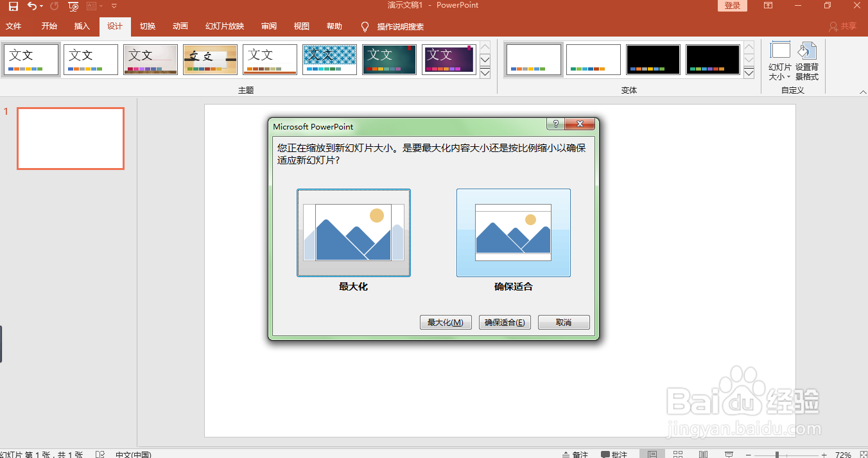
Task: Click the Redo icon in title bar
Action: (54, 6)
